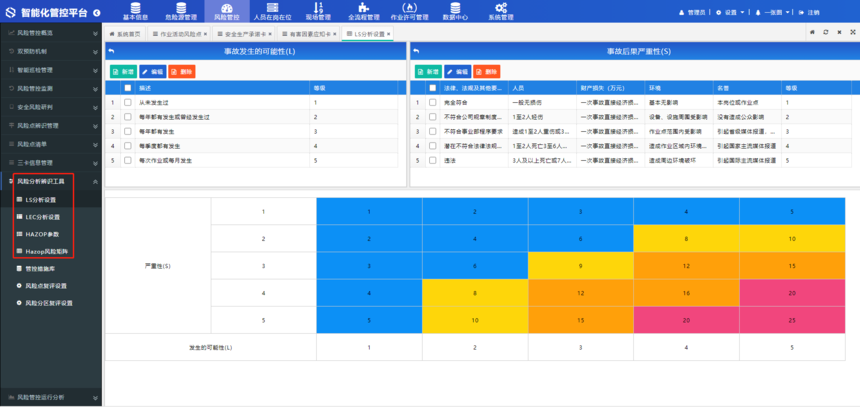Open the 设置 dropdown in header

[730, 12]
